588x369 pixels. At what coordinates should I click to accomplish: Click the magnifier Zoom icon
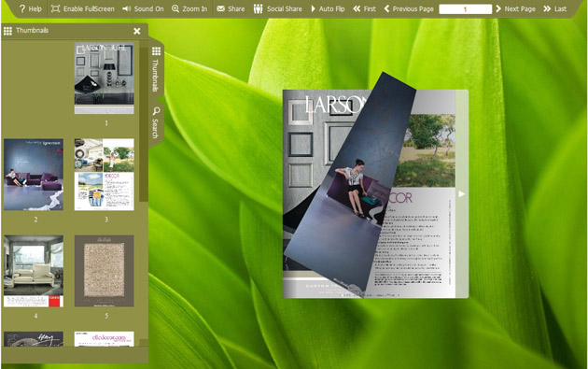[175, 8]
